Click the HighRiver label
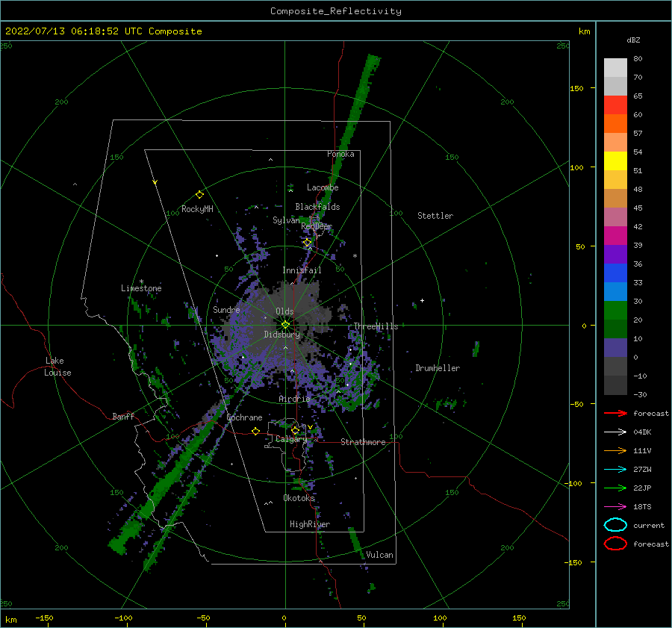672x628 pixels. tap(310, 524)
